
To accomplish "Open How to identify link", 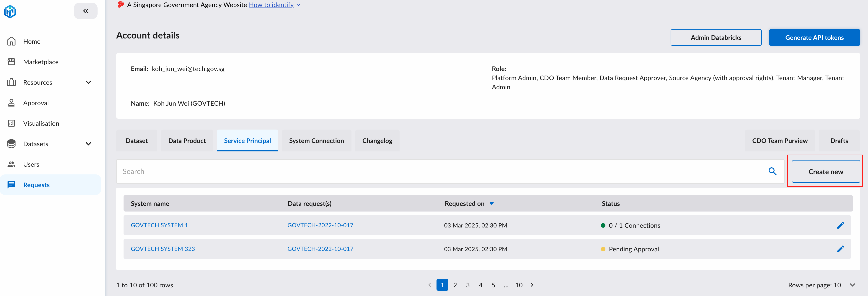I will (271, 5).
